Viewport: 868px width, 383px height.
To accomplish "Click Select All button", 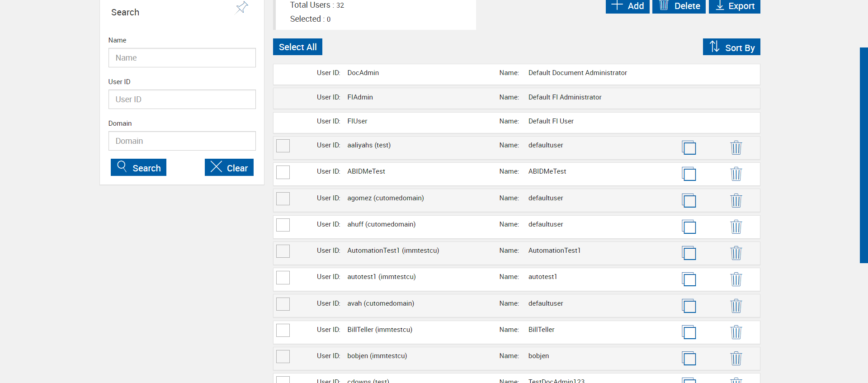I will click(297, 47).
